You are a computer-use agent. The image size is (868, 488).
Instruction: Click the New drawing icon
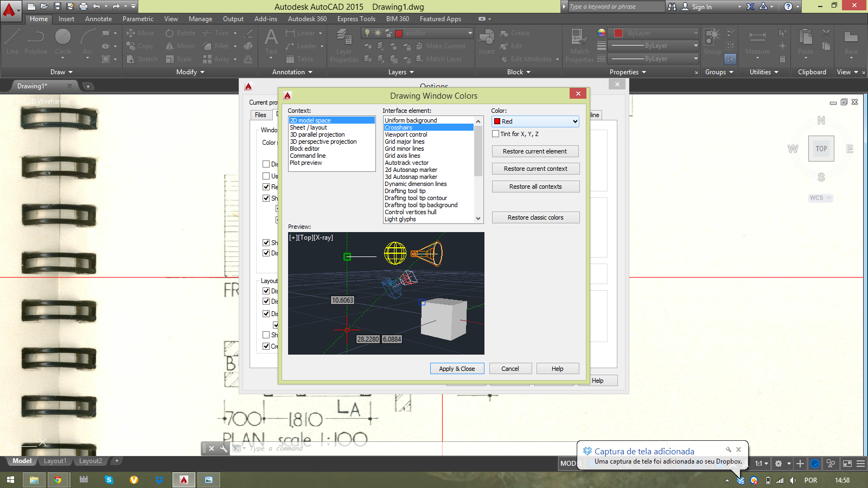(x=31, y=7)
